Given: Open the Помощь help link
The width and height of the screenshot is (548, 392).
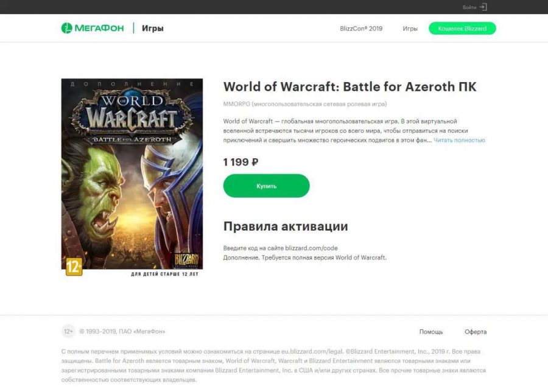Looking at the screenshot, I should pyautogui.click(x=431, y=332).
